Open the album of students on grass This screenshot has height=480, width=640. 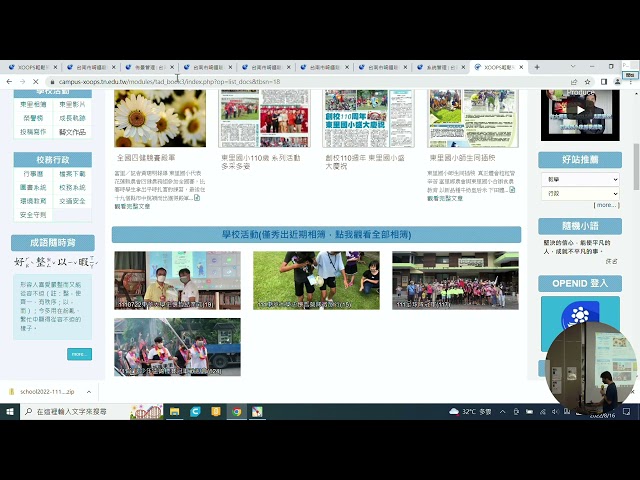pos(316,280)
